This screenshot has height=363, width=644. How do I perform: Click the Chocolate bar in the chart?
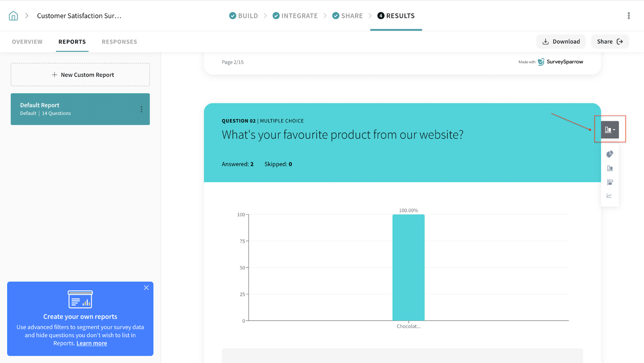(408, 267)
